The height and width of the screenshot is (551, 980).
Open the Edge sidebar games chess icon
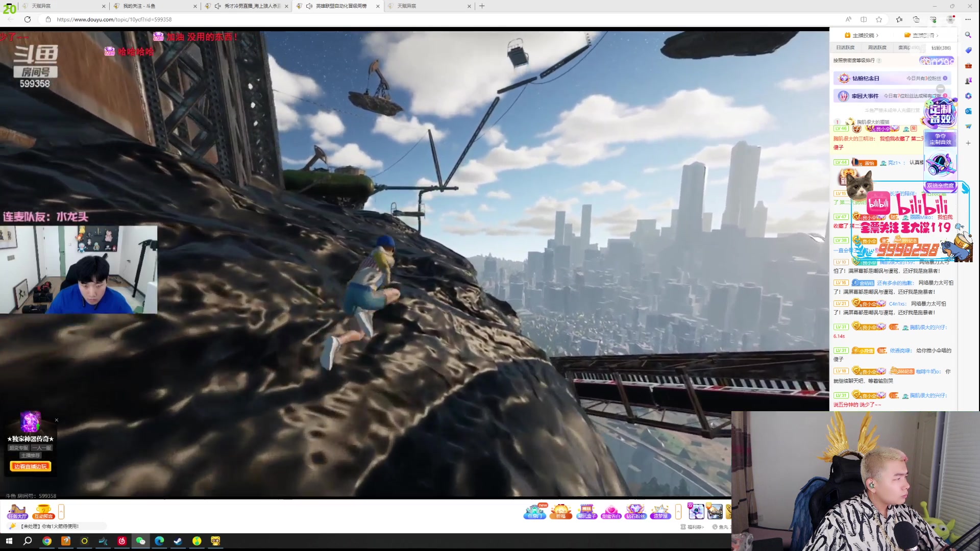968,81
